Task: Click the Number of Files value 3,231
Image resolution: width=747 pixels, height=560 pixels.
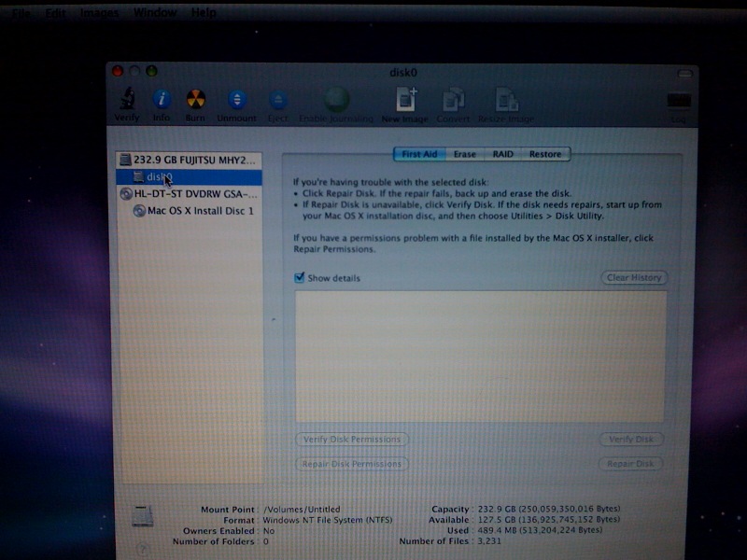Action: tap(489, 541)
